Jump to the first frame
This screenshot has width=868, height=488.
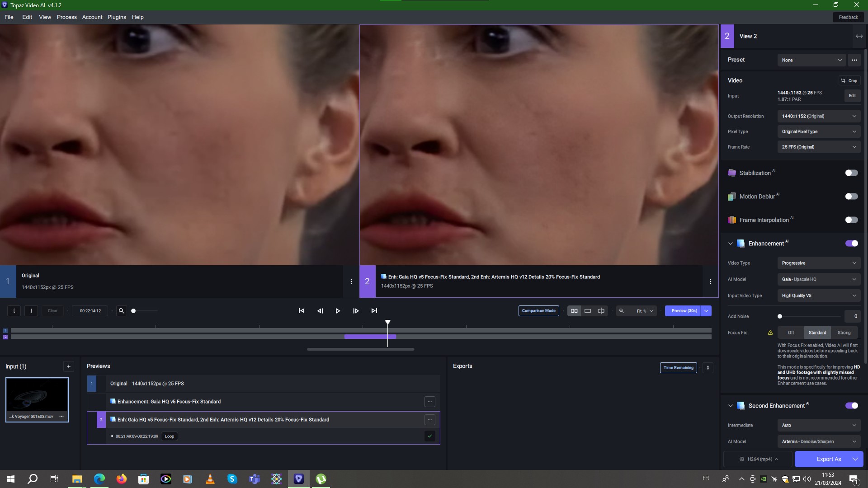click(302, 311)
